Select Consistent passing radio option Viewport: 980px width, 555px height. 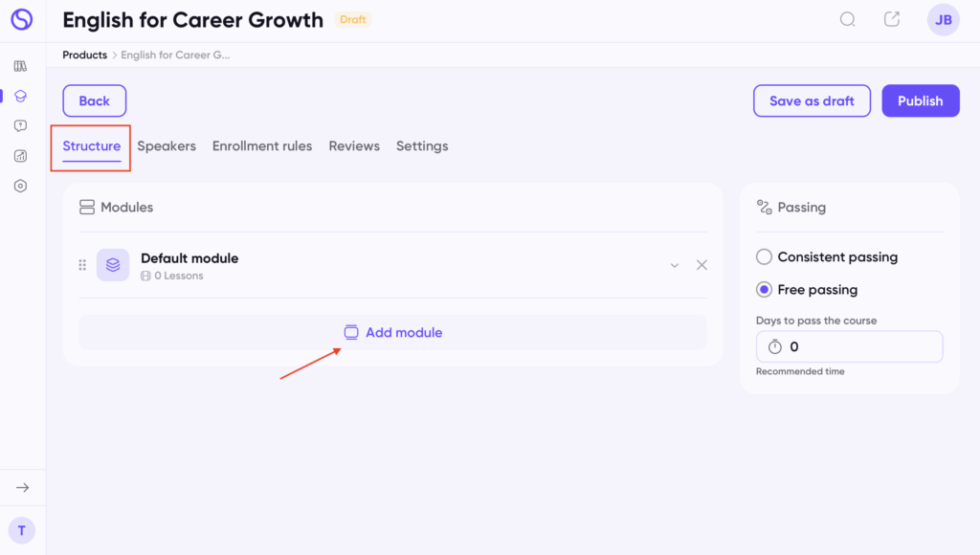764,256
